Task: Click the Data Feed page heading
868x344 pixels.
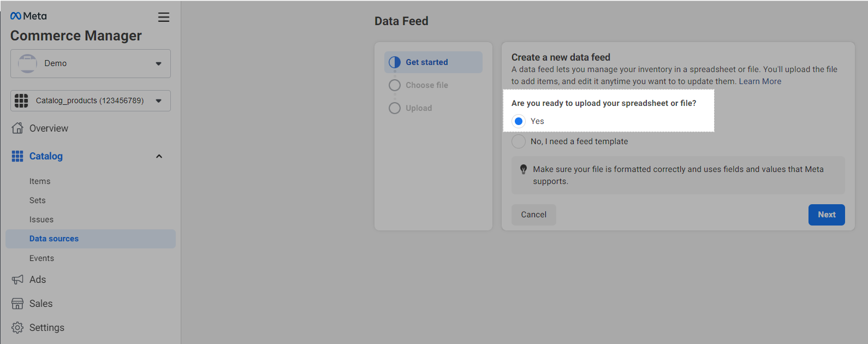Action: pos(401,21)
